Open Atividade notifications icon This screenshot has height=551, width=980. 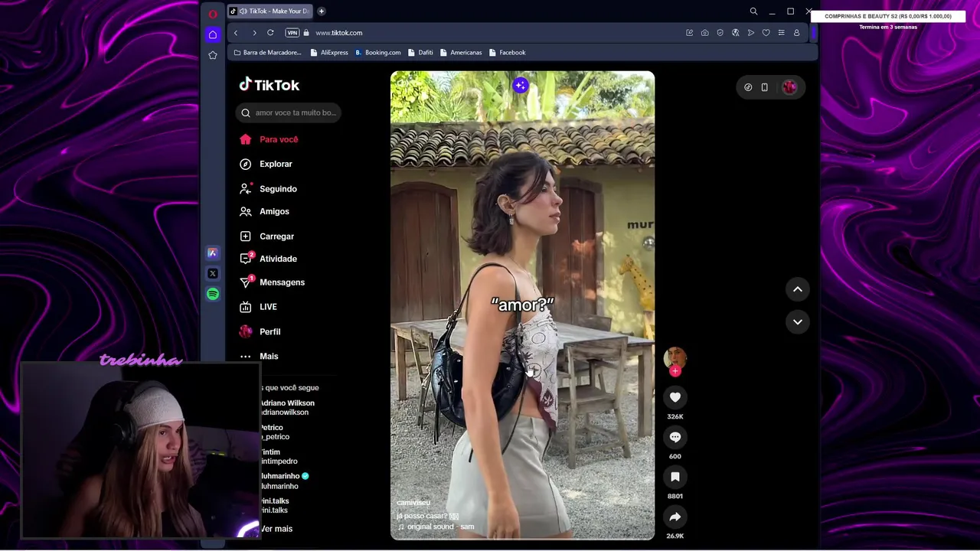pyautogui.click(x=245, y=259)
